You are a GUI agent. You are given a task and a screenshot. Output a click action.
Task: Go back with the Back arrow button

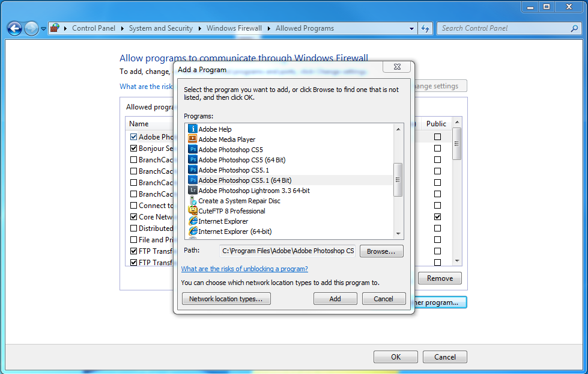(x=14, y=28)
